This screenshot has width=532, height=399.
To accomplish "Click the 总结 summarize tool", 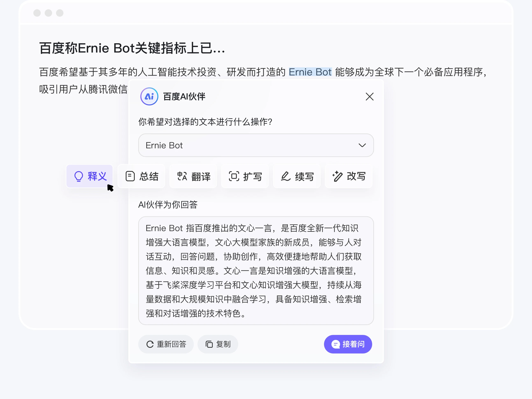I will pyautogui.click(x=141, y=176).
